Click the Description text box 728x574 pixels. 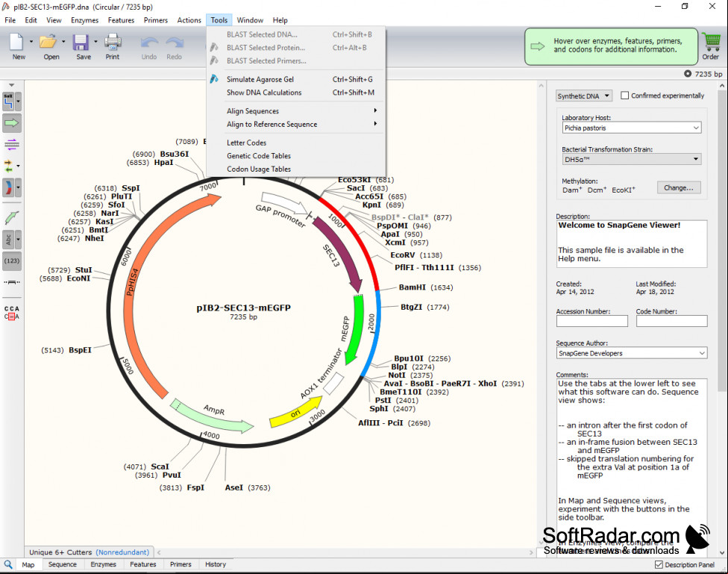coord(632,243)
